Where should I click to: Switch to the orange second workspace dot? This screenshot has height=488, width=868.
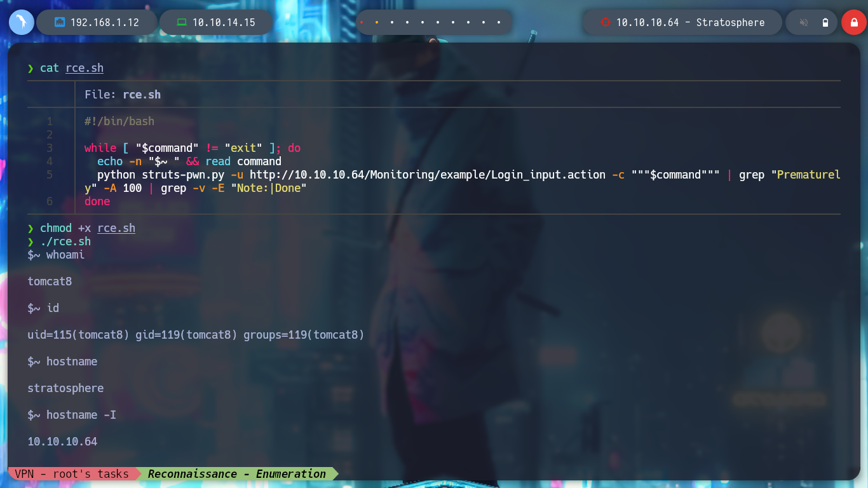coord(376,22)
